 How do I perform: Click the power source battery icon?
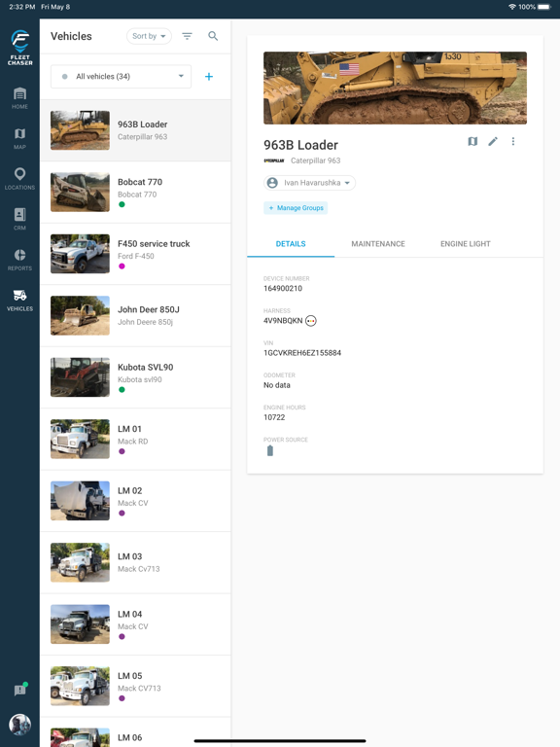coord(270,450)
